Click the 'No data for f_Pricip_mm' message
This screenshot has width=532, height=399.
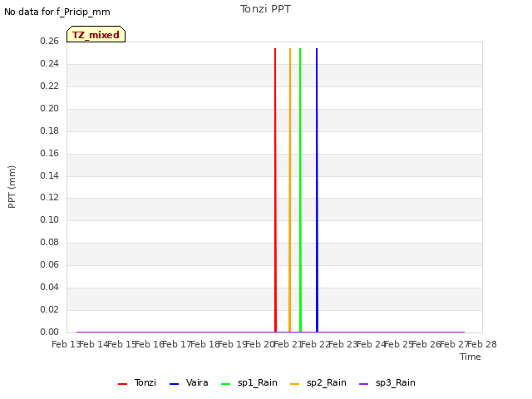[57, 12]
